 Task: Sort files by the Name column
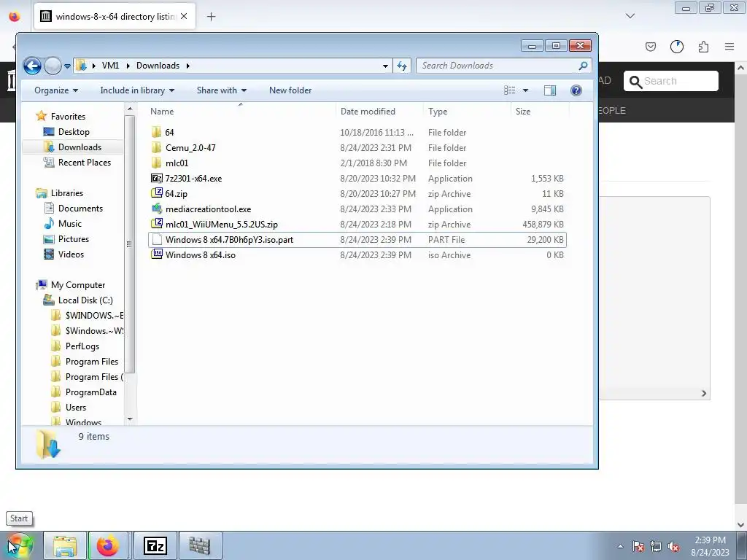coord(162,112)
